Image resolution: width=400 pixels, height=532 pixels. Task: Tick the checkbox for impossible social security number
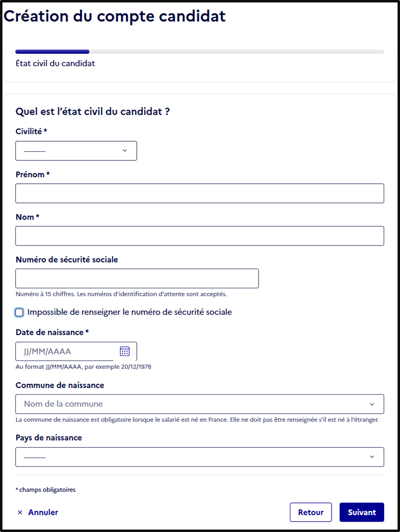tap(19, 313)
